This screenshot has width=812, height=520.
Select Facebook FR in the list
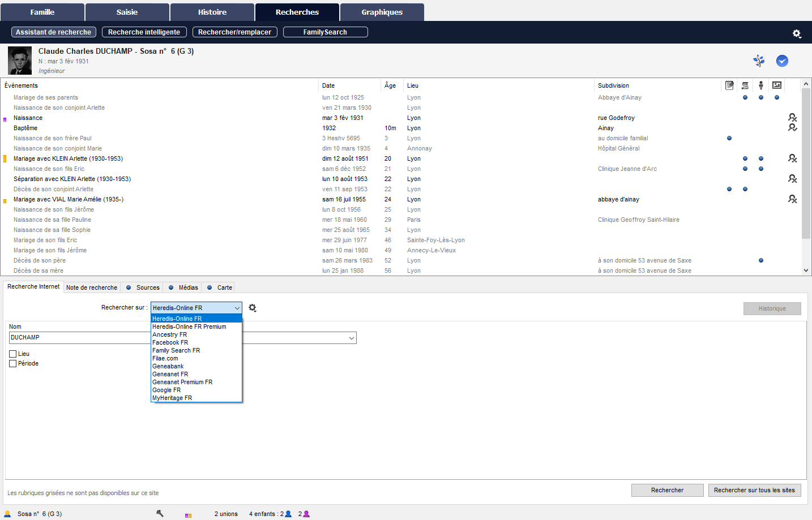click(196, 342)
